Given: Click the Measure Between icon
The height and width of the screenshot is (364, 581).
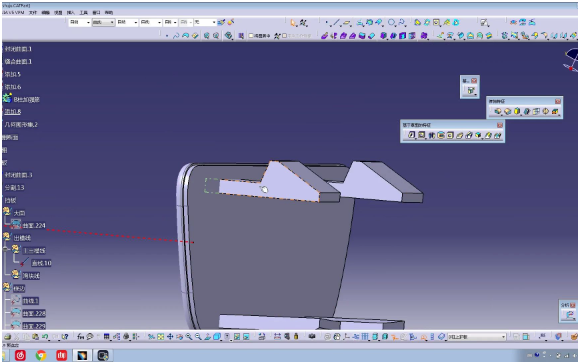Looking at the screenshot, I should click(277, 337).
